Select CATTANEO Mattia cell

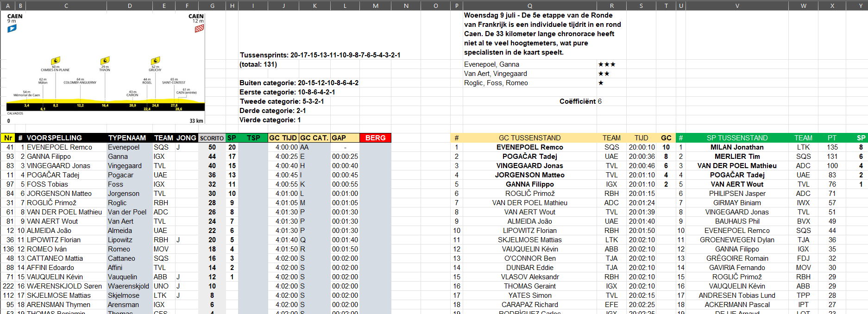click(66, 258)
